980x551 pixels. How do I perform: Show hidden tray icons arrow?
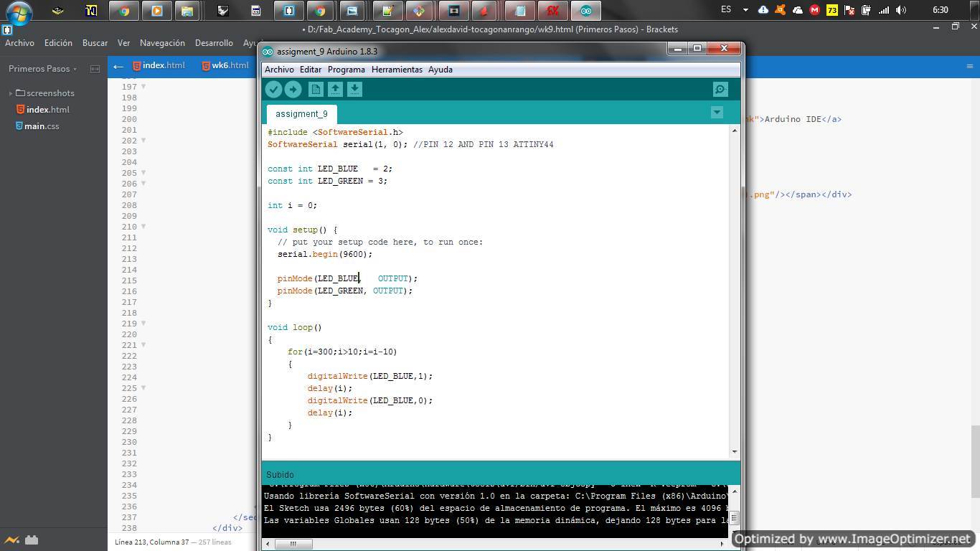click(745, 10)
